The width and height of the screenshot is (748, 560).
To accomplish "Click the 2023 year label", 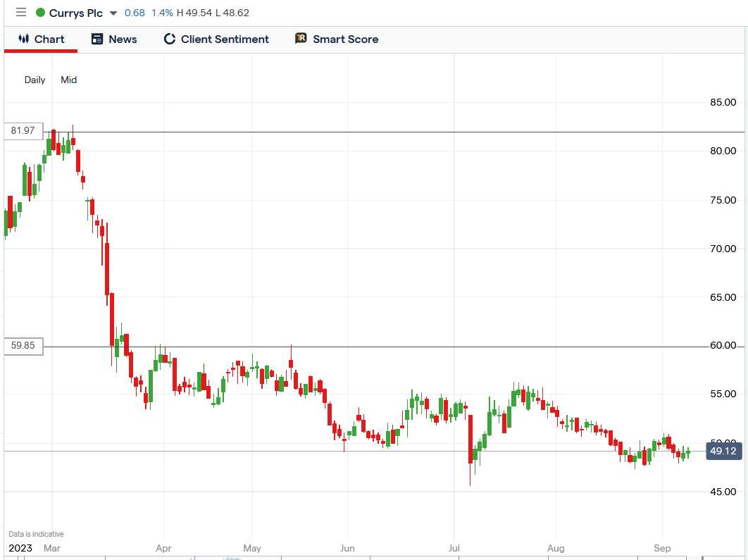I will [x=20, y=548].
